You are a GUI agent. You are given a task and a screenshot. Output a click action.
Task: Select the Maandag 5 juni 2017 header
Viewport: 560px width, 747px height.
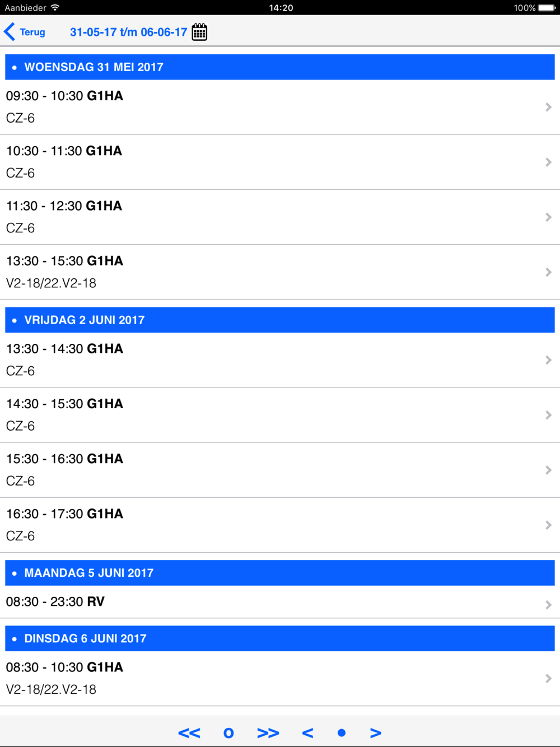coord(280,573)
